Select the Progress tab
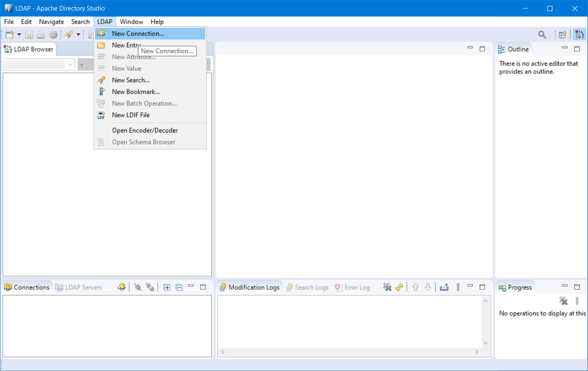Screen dimensions: 588x371 click(x=515, y=287)
